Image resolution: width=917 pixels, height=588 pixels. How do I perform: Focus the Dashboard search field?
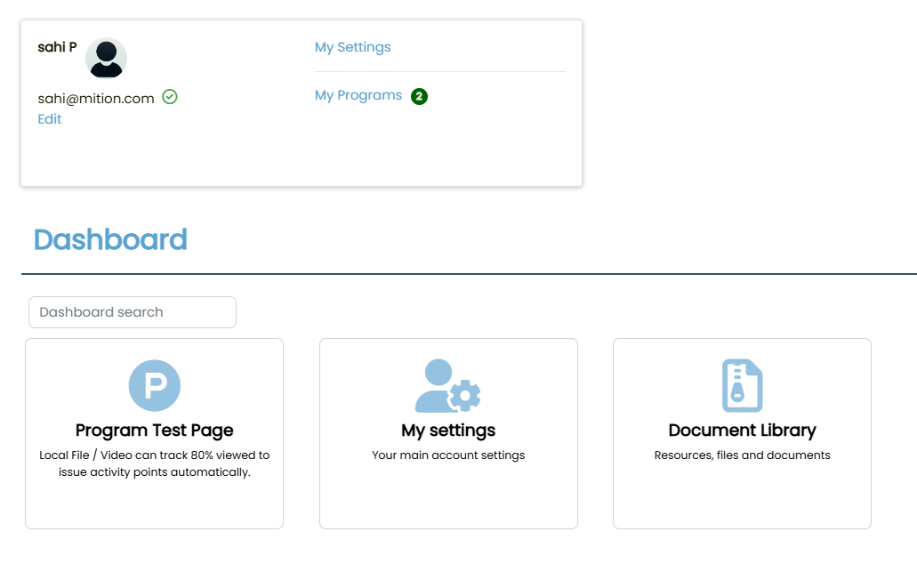(x=133, y=312)
